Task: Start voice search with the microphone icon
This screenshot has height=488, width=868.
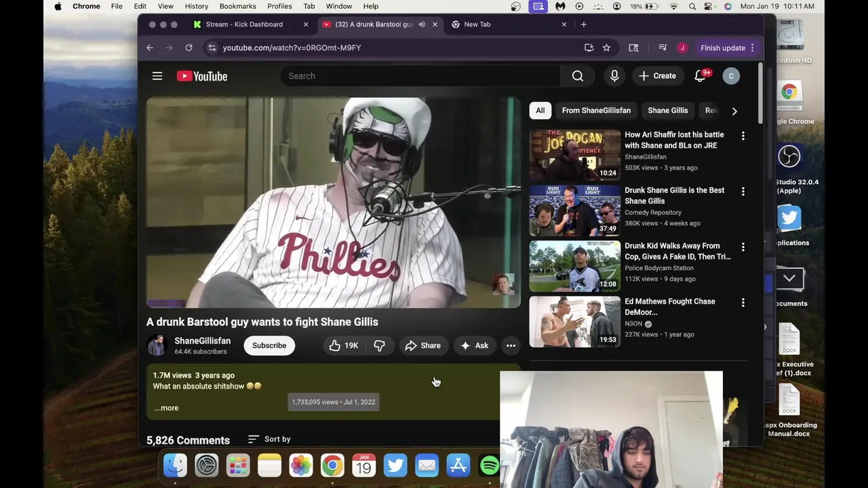Action: 614,76
